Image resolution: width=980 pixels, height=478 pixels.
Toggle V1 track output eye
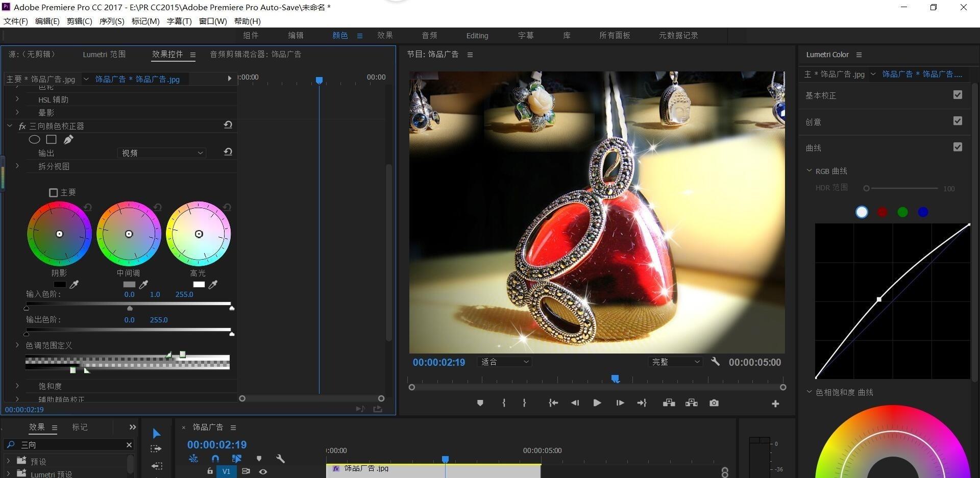(x=263, y=472)
